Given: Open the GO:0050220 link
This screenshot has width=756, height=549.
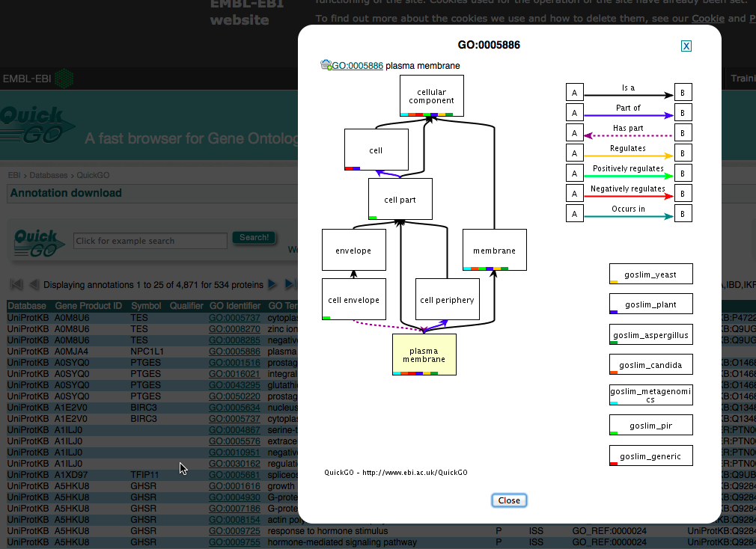Looking at the screenshot, I should (234, 396).
